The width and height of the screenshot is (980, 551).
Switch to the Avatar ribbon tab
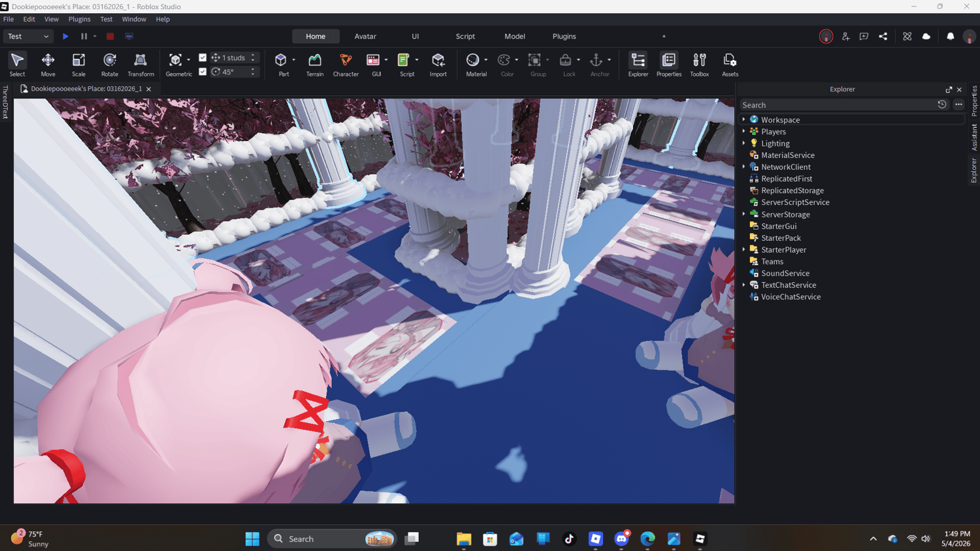point(365,37)
